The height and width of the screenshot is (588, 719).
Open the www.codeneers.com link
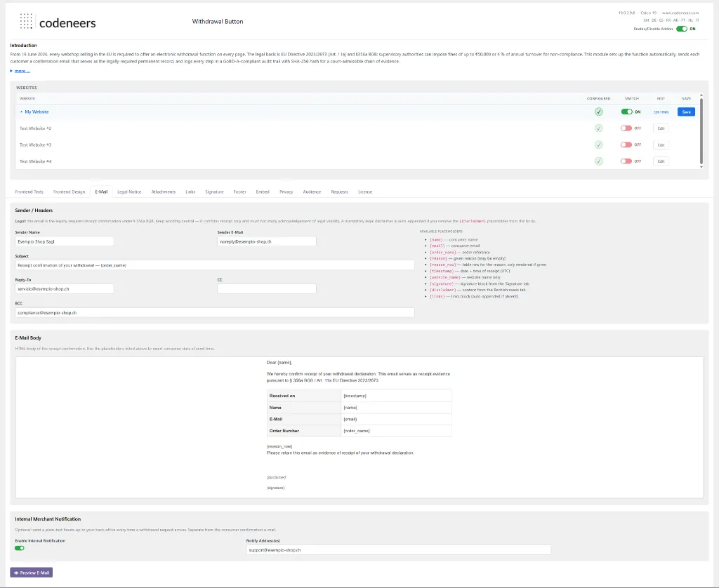coord(680,13)
